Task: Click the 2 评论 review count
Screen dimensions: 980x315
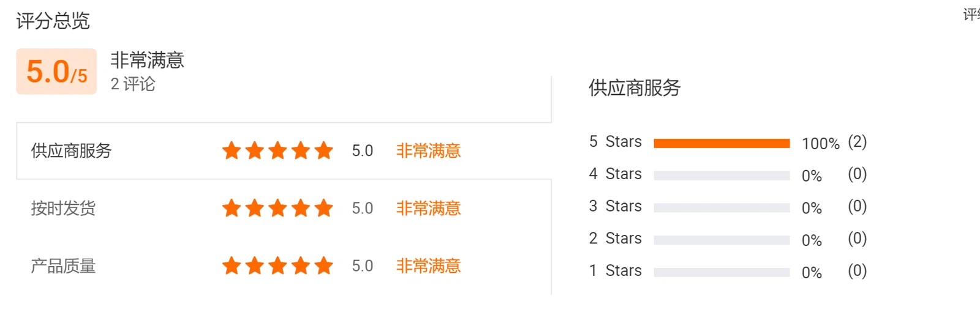Action: [133, 84]
